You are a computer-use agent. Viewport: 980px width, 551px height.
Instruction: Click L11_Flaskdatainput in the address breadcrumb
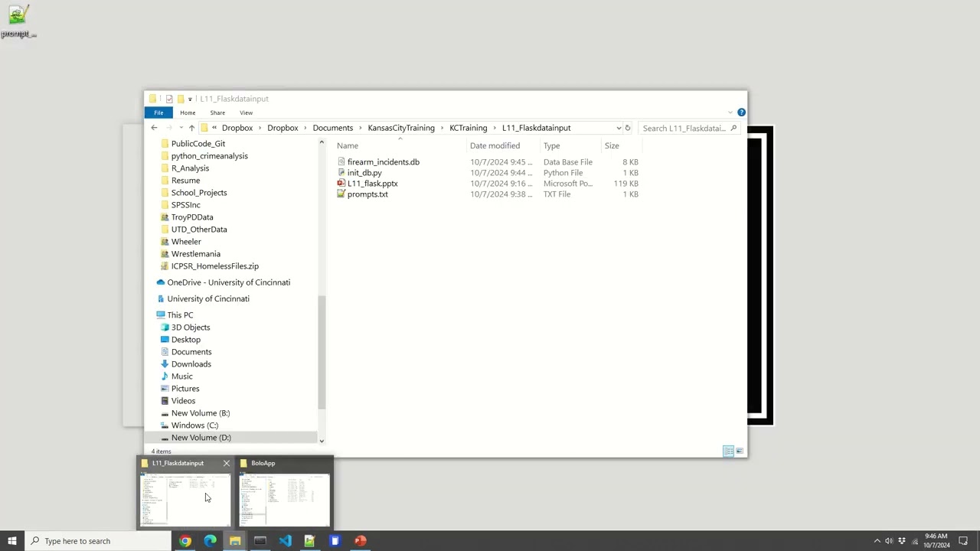[x=536, y=128]
